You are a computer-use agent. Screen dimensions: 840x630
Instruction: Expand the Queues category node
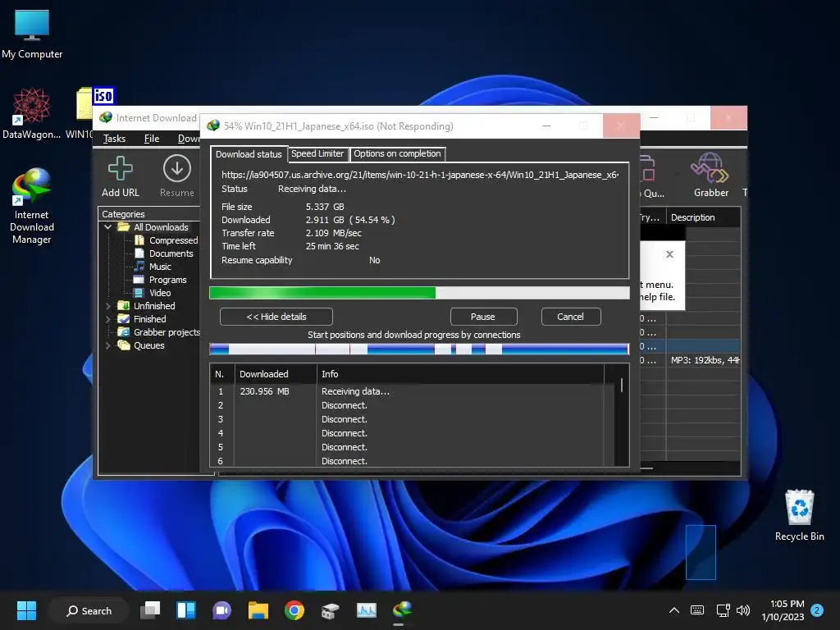coord(108,345)
